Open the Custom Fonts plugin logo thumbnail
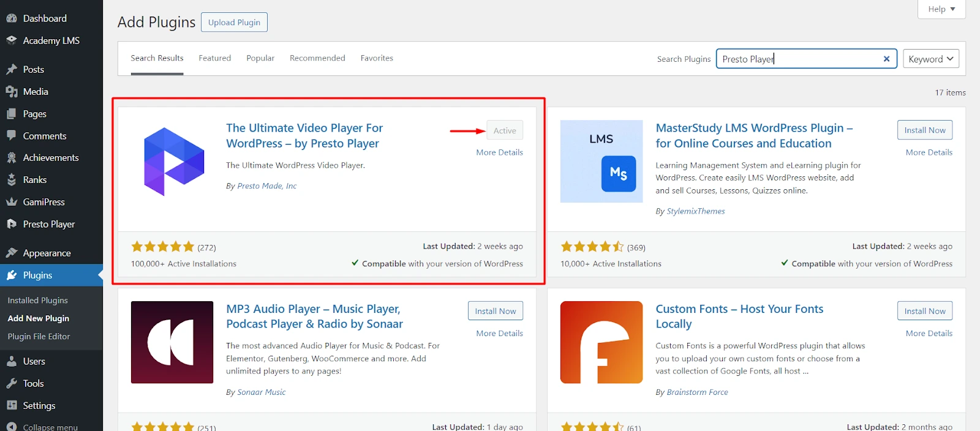 click(601, 342)
